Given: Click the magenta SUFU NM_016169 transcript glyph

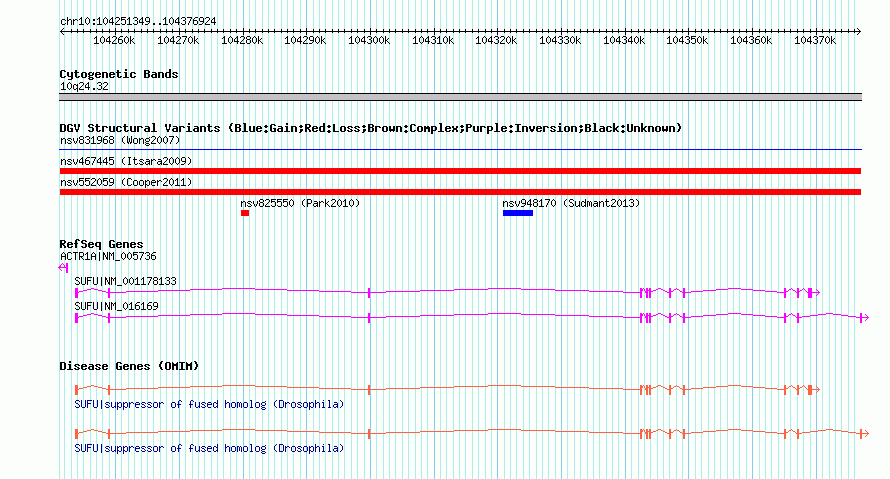Looking at the screenshot, I should (472, 318).
